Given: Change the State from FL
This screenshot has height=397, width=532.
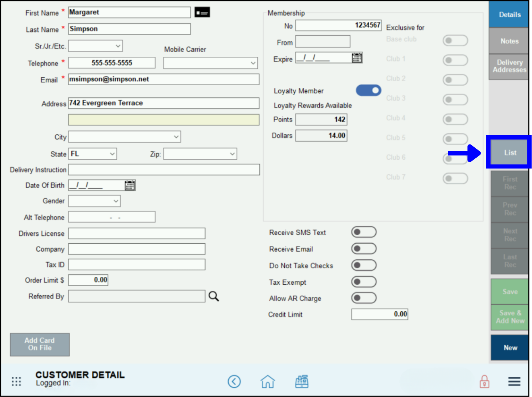Looking at the screenshot, I should [x=92, y=153].
